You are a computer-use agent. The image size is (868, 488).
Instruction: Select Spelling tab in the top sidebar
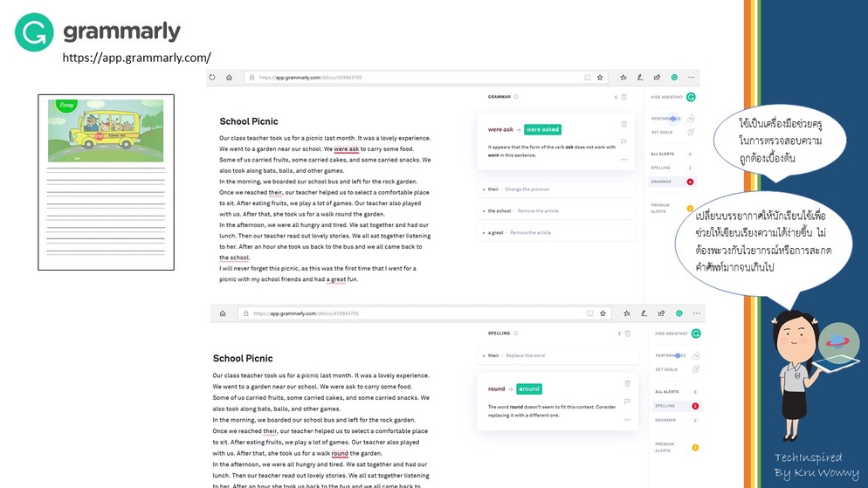point(672,168)
